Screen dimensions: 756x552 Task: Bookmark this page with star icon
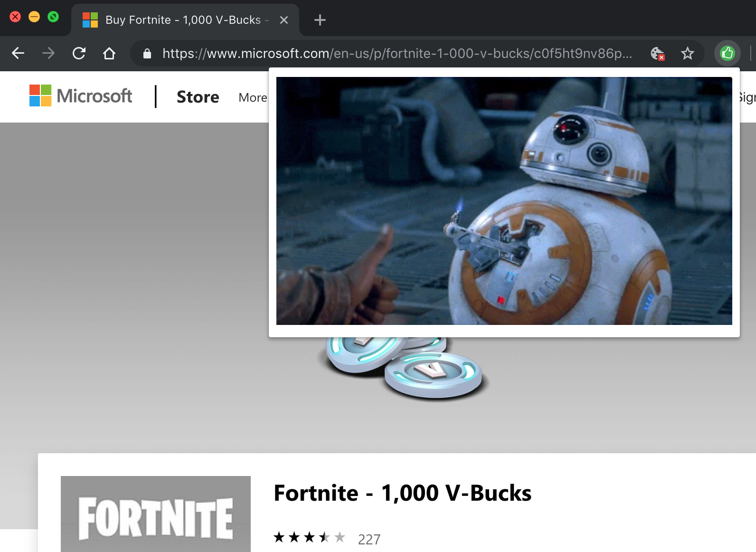688,53
